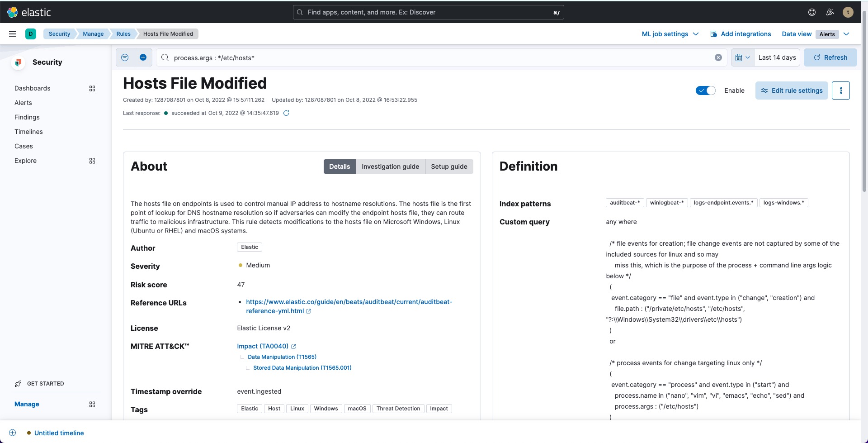Open the filter menu icon beside search

coord(125,57)
